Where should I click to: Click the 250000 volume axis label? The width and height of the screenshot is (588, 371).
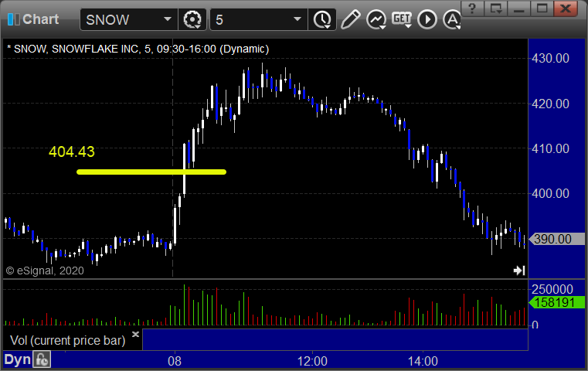coord(552,289)
